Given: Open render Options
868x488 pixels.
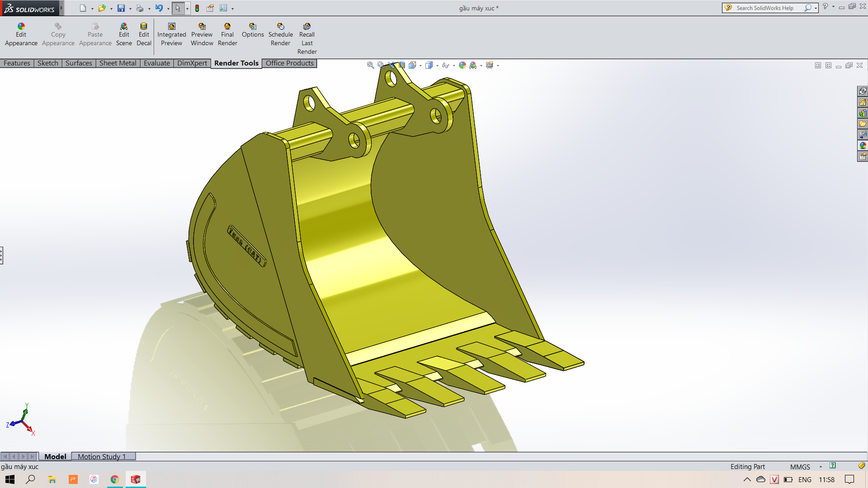Looking at the screenshot, I should tap(253, 31).
